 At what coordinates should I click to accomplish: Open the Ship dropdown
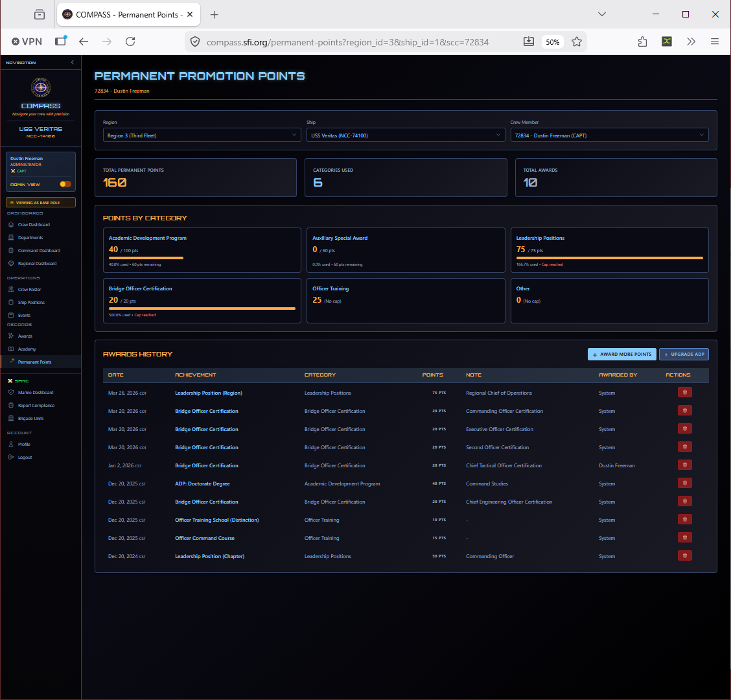pos(405,135)
